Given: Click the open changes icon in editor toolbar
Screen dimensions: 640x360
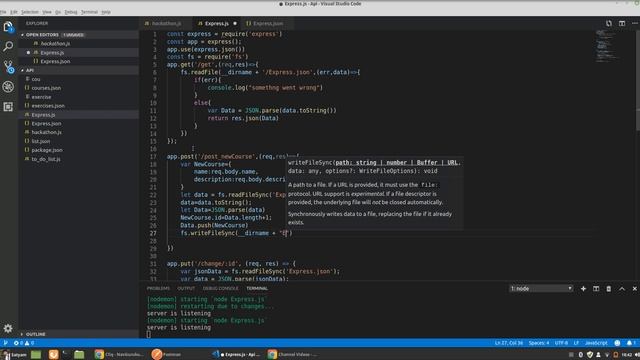Looking at the screenshot, I should tap(609, 23).
